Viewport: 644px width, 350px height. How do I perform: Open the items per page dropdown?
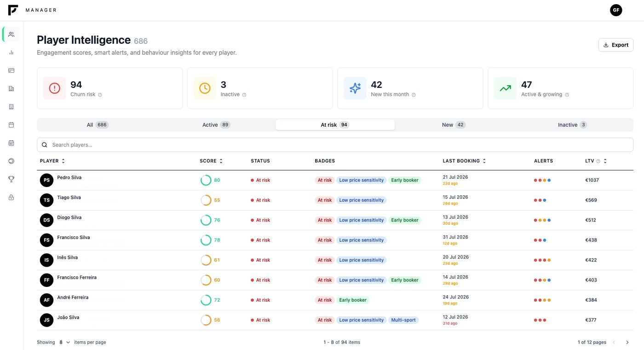(x=65, y=342)
